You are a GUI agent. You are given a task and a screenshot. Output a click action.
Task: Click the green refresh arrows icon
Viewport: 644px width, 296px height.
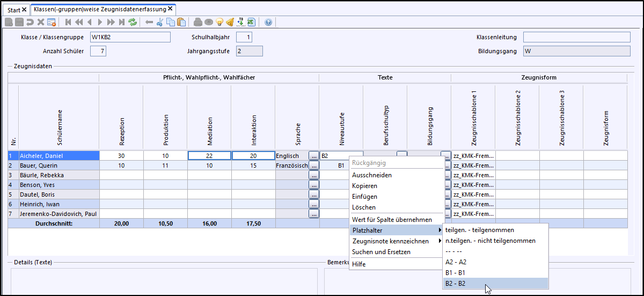point(133,22)
